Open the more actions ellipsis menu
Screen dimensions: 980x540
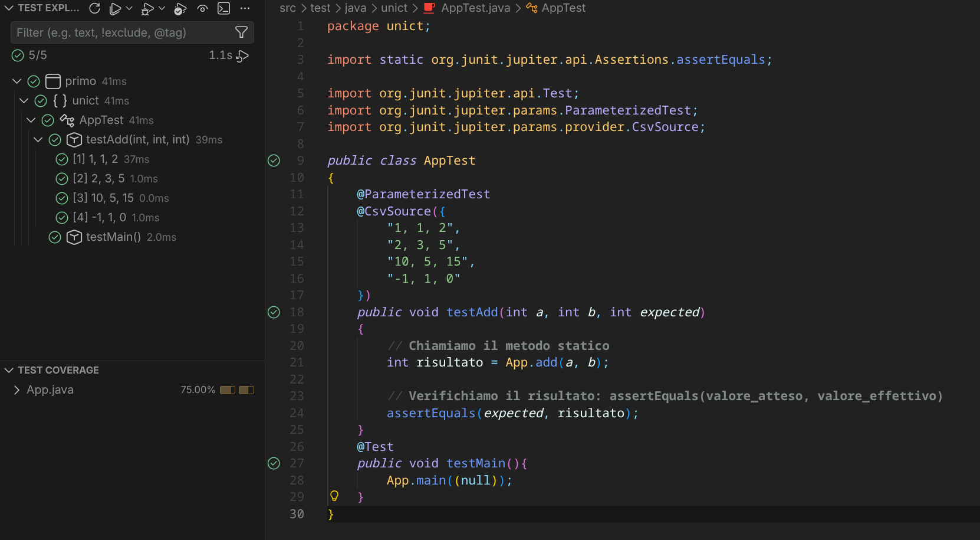(x=245, y=8)
